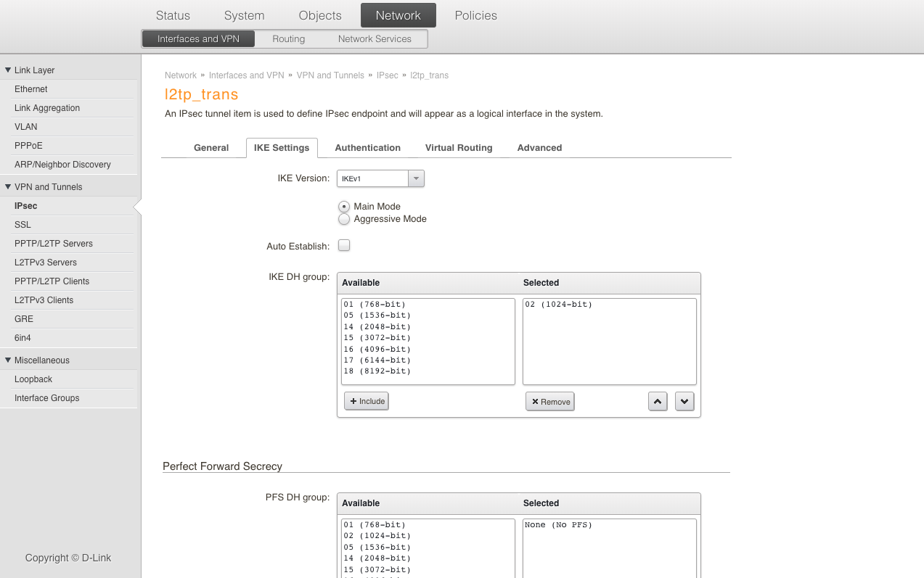
Task: Click the move down arrow button
Action: click(684, 401)
